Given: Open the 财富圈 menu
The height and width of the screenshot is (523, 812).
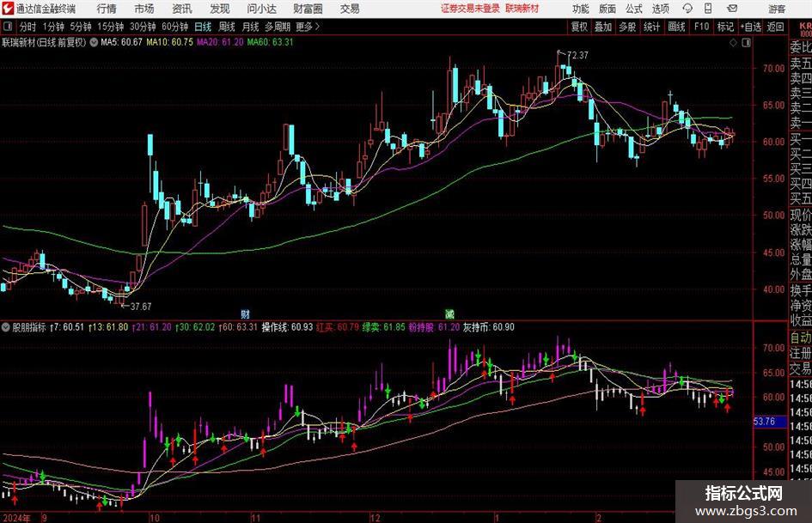Looking at the screenshot, I should (x=308, y=9).
